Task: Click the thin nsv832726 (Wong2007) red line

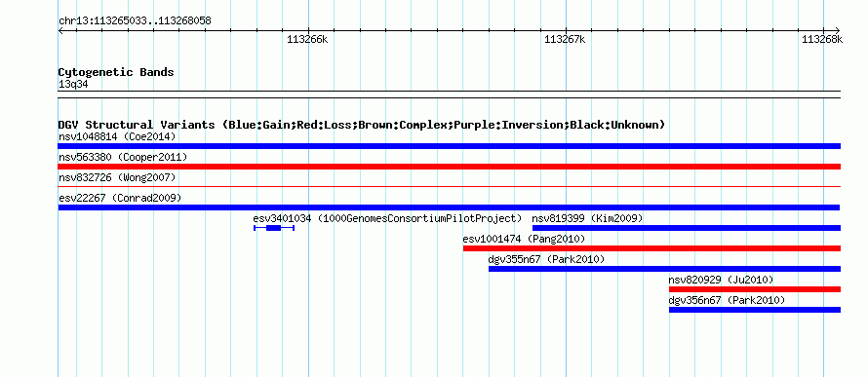Action: [x=449, y=187]
